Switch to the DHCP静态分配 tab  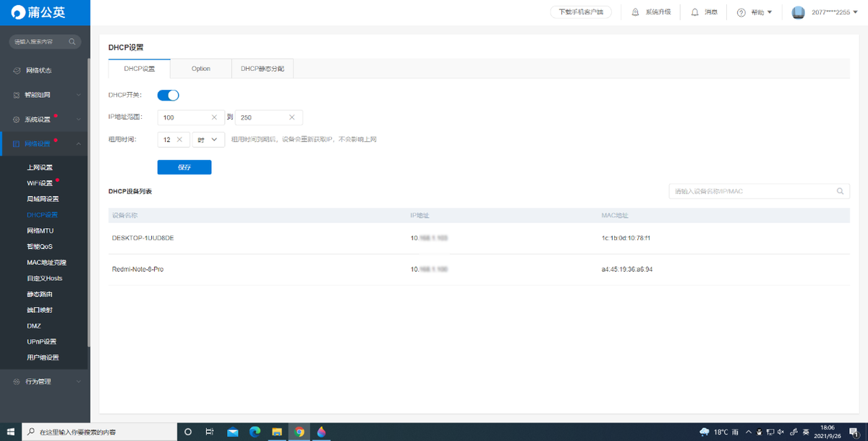(x=263, y=69)
